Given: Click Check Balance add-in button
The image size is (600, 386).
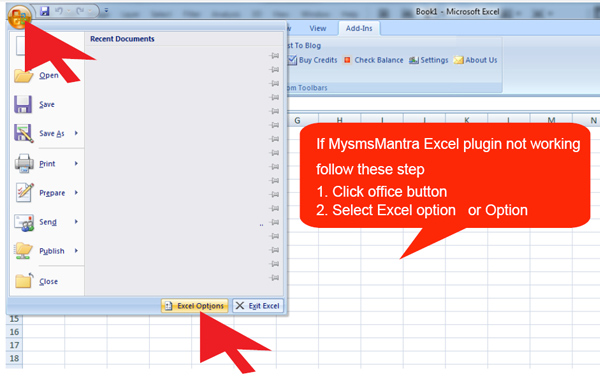Looking at the screenshot, I should [x=373, y=60].
